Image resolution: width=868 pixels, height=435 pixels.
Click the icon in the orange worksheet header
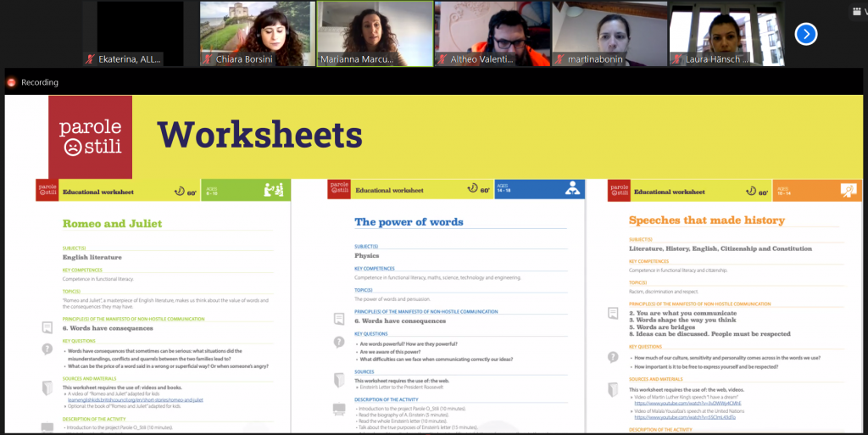pyautogui.click(x=847, y=190)
